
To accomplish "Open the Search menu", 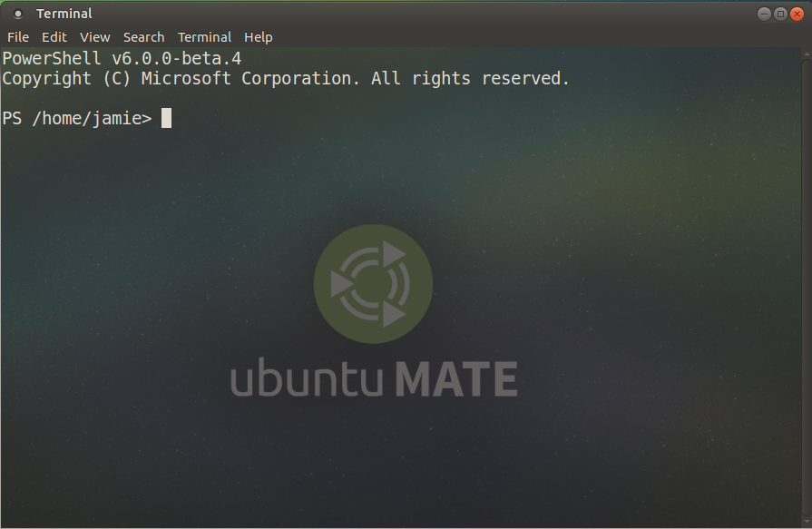I will tap(143, 37).
